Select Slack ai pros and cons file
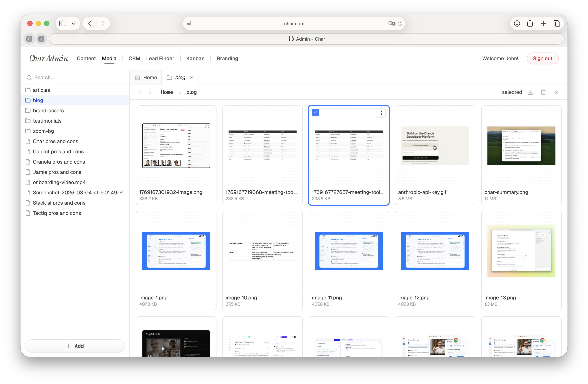 [x=75, y=203]
